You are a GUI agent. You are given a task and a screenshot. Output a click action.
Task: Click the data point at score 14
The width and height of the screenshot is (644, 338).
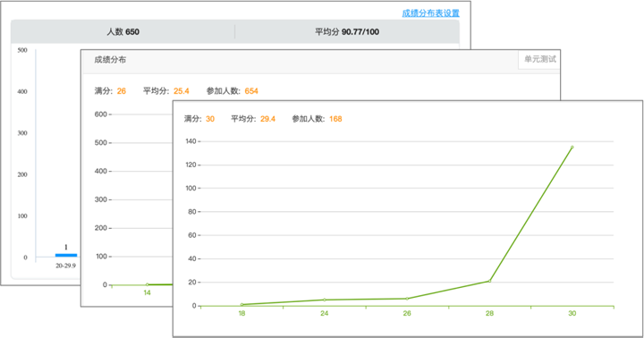[x=147, y=284]
